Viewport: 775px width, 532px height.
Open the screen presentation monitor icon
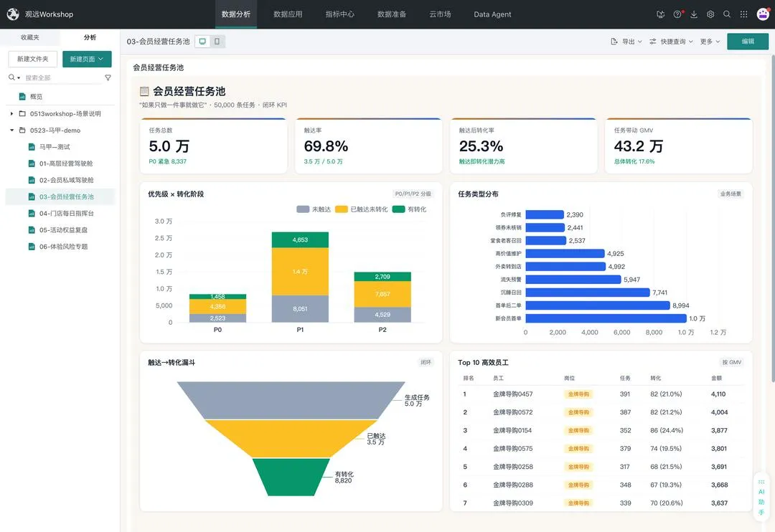660,14
